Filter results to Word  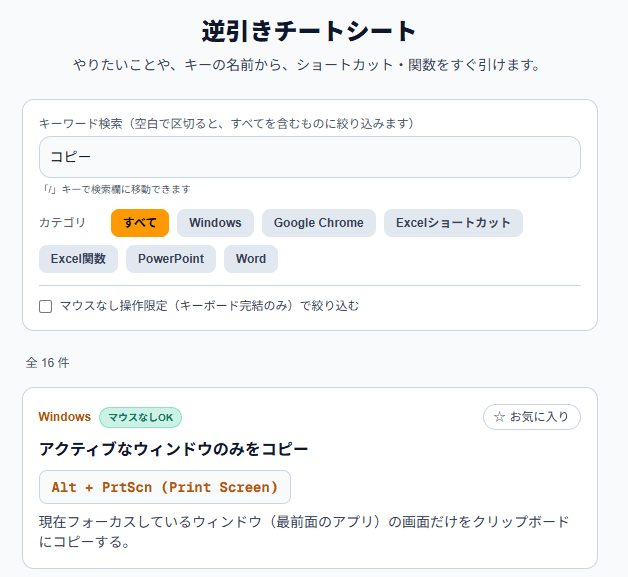click(x=251, y=259)
